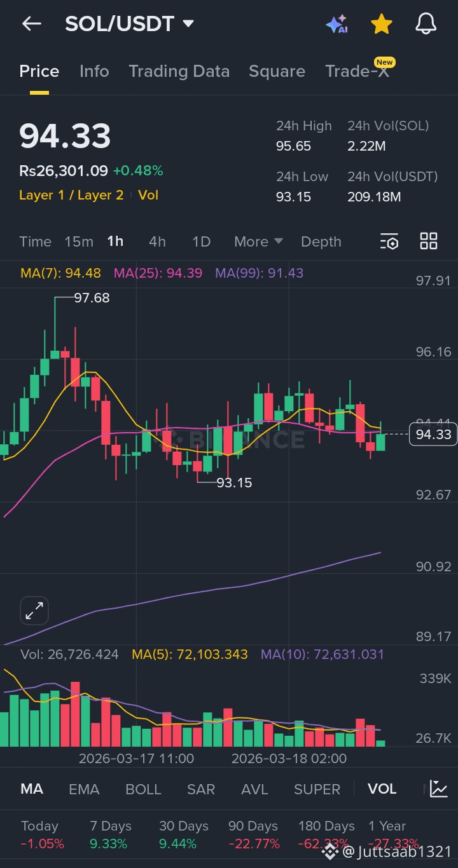The height and width of the screenshot is (868, 458).
Task: Expand the SOL/USDT pair dropdown
Action: coord(188,24)
